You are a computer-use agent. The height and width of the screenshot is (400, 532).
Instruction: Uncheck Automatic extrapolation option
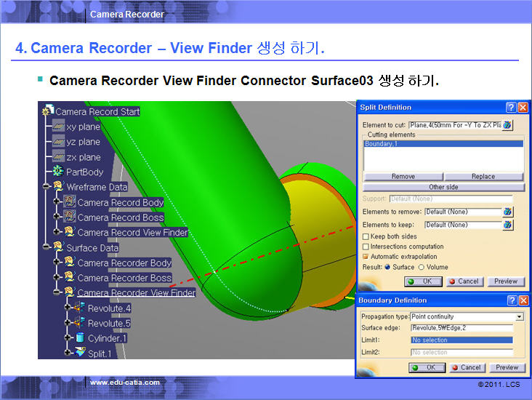tap(366, 257)
